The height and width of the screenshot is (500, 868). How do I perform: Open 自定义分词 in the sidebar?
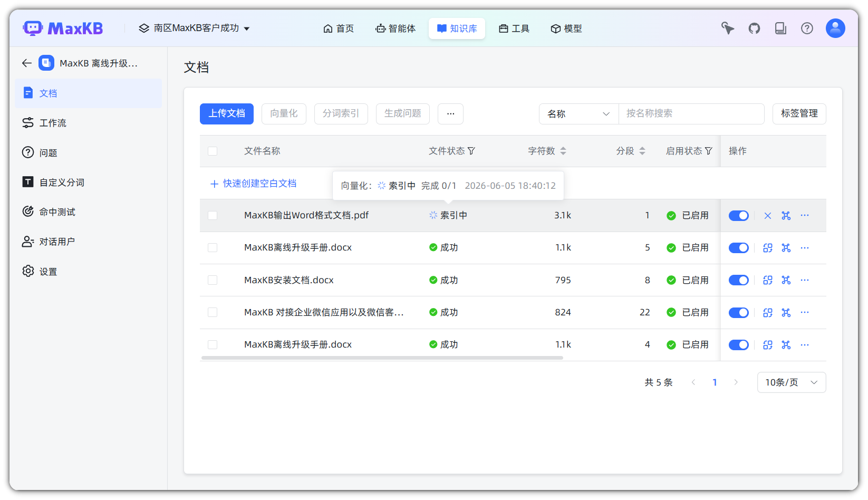(x=89, y=182)
